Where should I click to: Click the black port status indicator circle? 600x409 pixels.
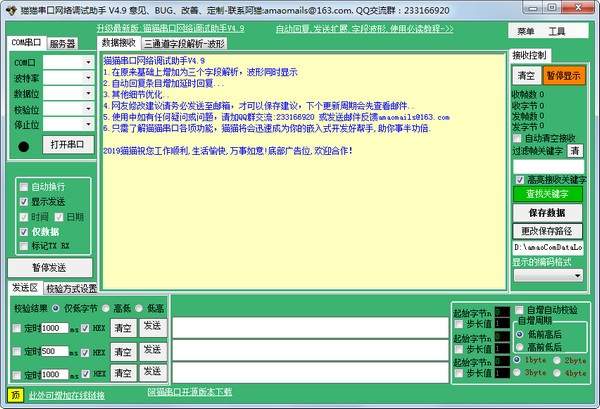pyautogui.click(x=24, y=147)
